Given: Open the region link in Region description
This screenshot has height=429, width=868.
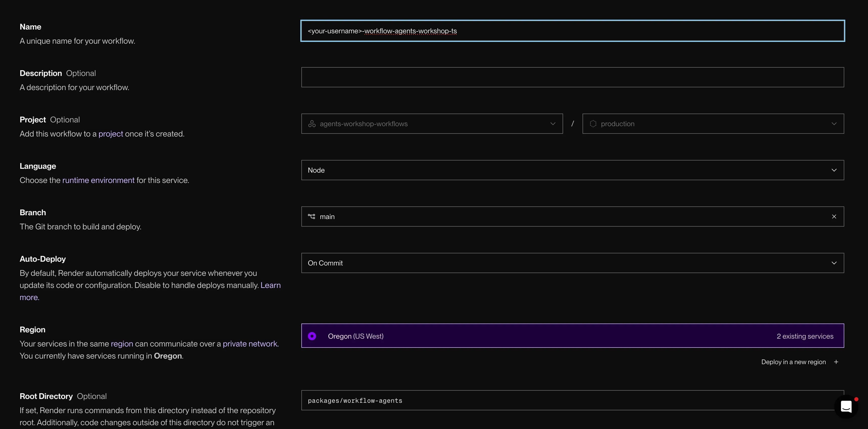Looking at the screenshot, I should pyautogui.click(x=122, y=344).
